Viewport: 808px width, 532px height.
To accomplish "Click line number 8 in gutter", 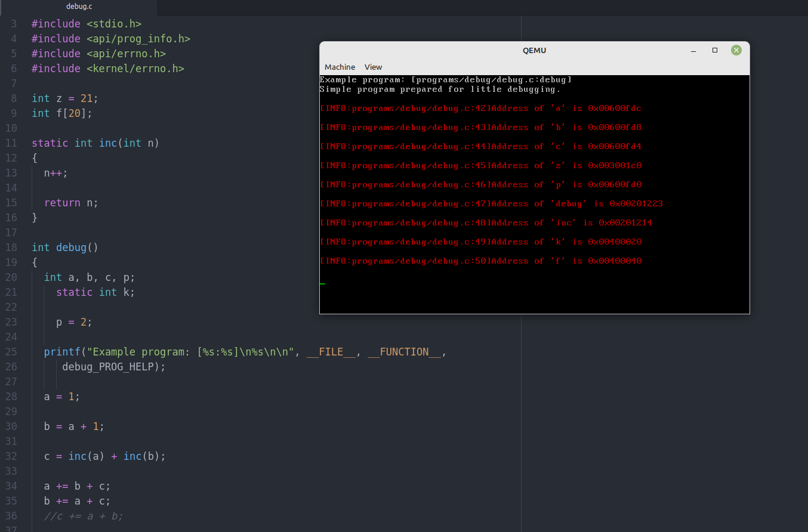I will pos(14,98).
